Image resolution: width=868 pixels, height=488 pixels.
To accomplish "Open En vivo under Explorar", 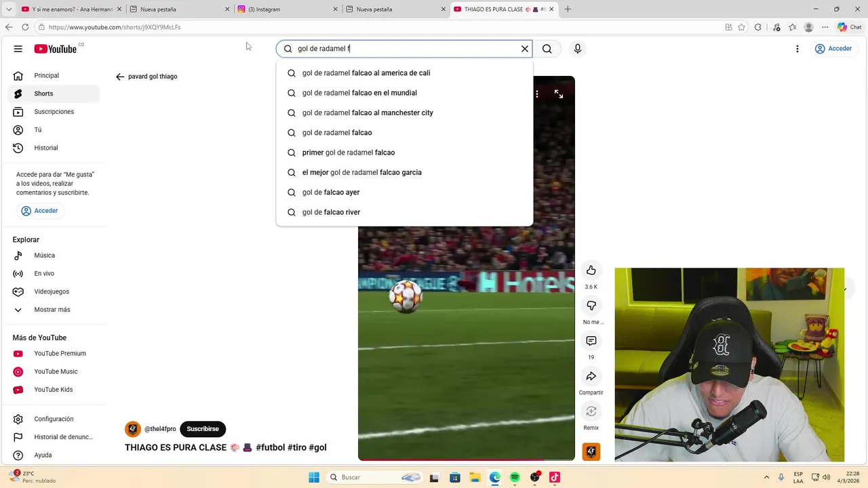I will (54, 273).
